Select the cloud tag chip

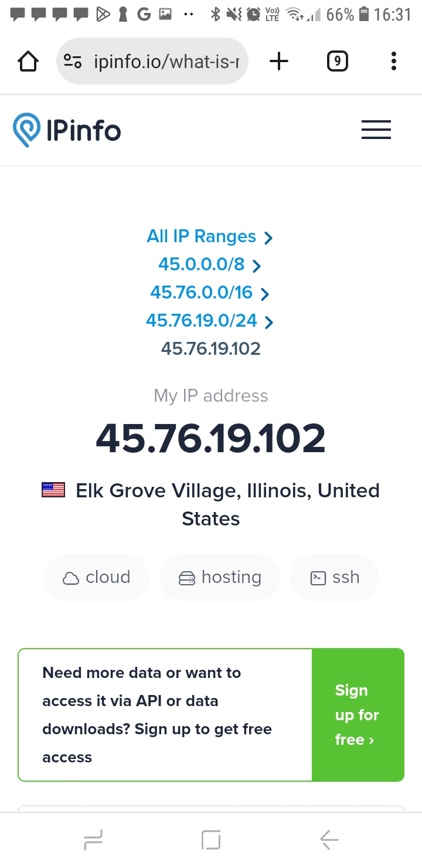[96, 578]
